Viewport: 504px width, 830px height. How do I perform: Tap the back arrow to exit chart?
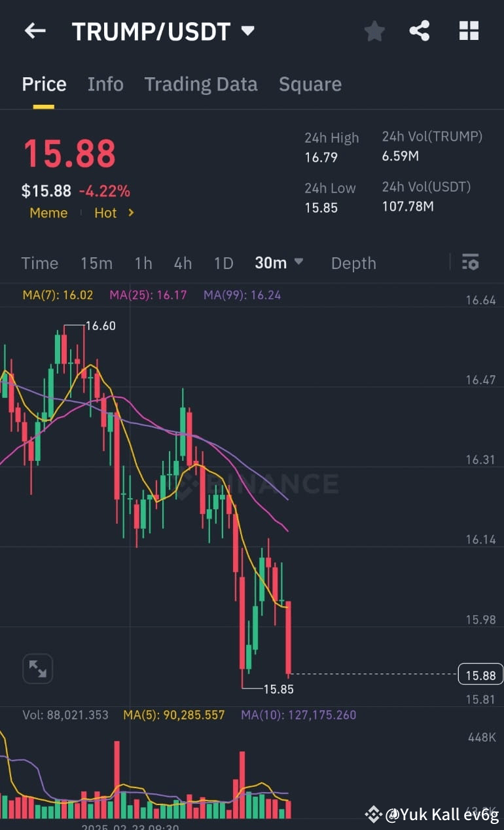pos(34,31)
